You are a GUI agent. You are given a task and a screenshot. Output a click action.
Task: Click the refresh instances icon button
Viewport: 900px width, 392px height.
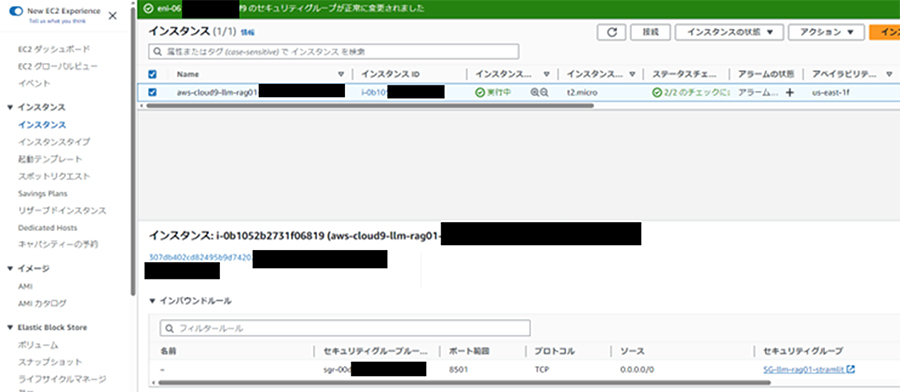pos(611,32)
